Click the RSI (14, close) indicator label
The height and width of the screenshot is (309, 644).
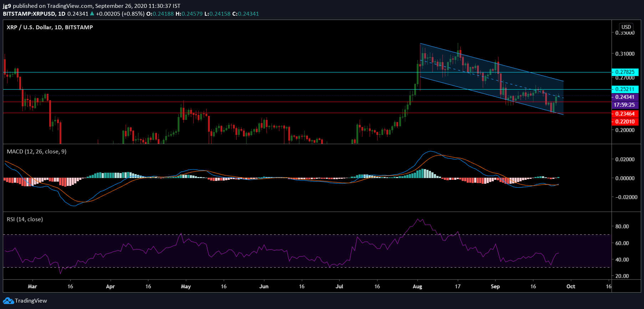pyautogui.click(x=25, y=219)
